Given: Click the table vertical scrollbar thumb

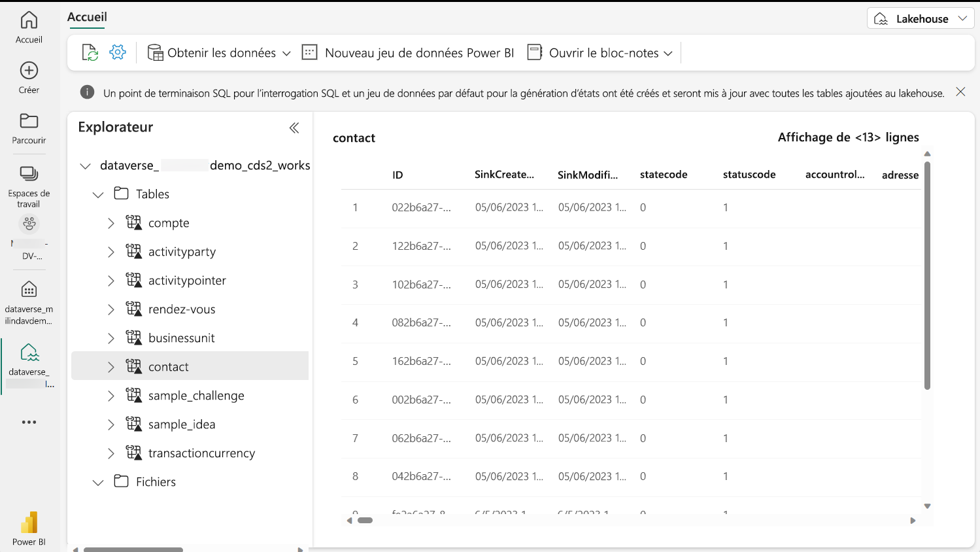Looking at the screenshot, I should point(927,275).
